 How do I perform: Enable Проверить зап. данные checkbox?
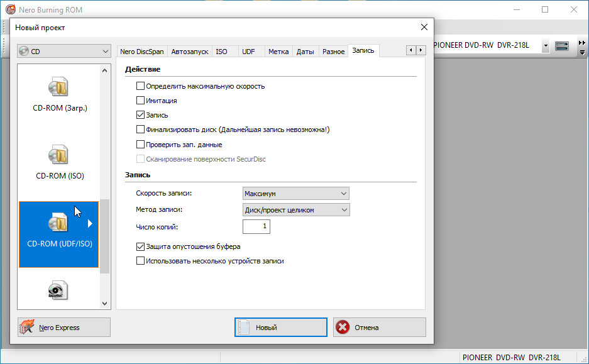[140, 144]
